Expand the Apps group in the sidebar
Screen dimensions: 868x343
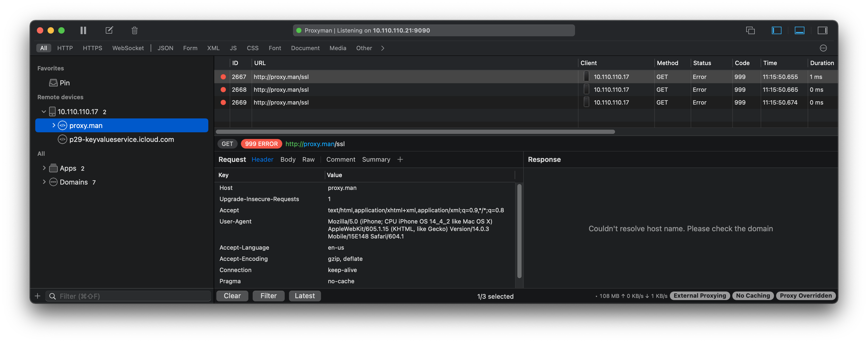44,168
